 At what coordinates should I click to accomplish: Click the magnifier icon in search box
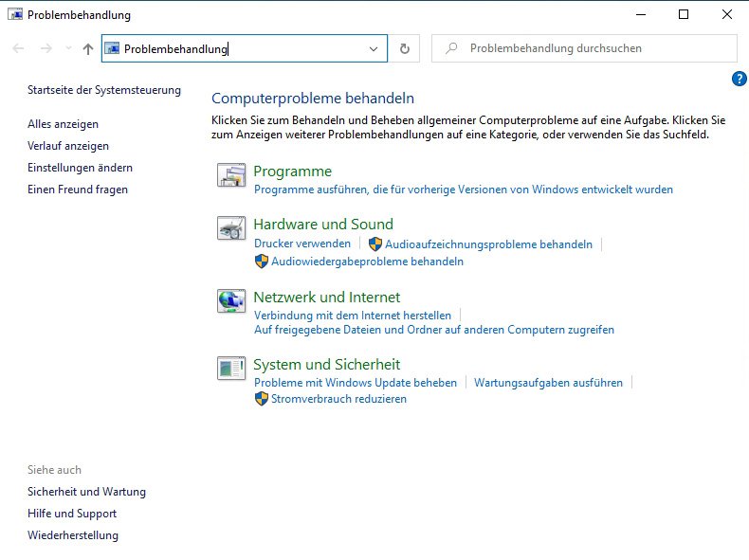tap(452, 48)
